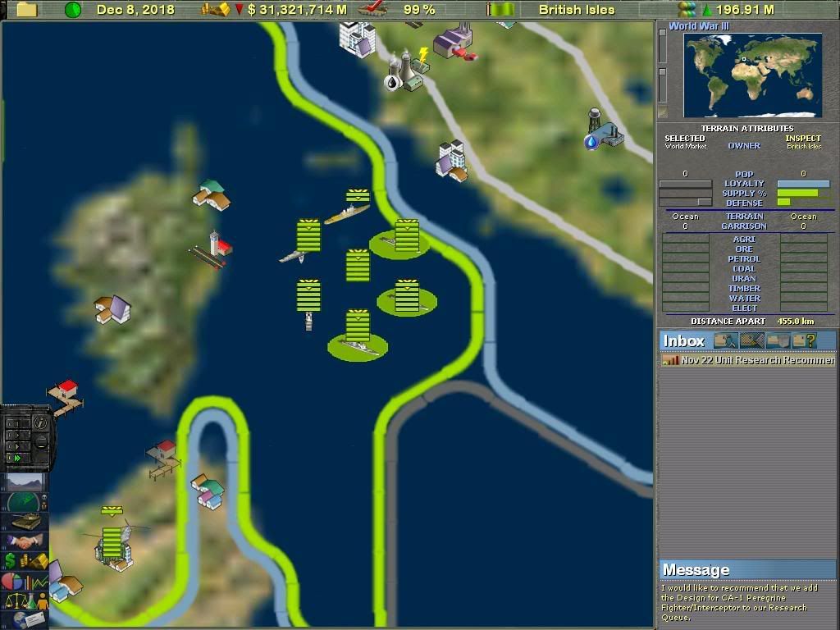This screenshot has height=630, width=840.
Task: Click the upper slider left of the minimap
Action: point(663,45)
